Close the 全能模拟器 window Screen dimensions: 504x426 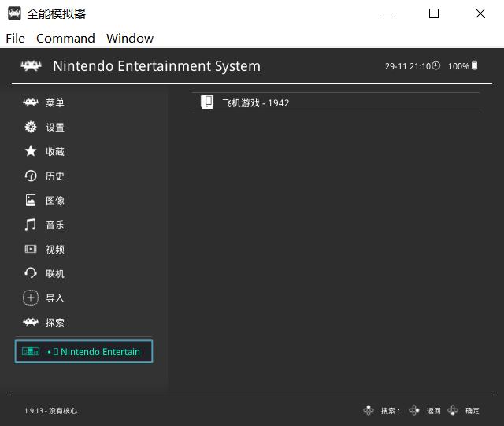pos(480,13)
